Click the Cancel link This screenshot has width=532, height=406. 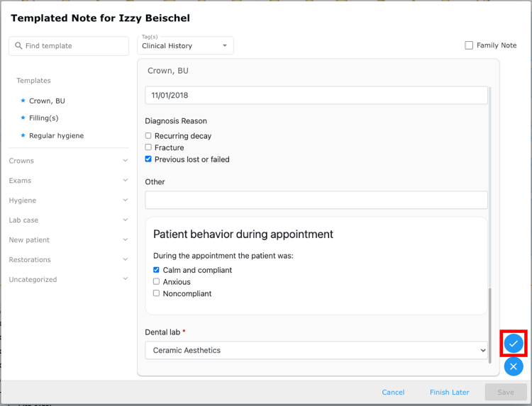coord(393,392)
